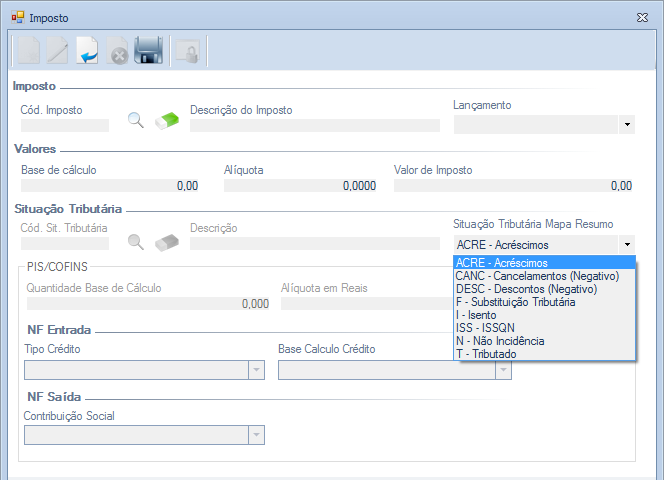Click the gray eraser icon for Sit. Tributária

(x=167, y=243)
